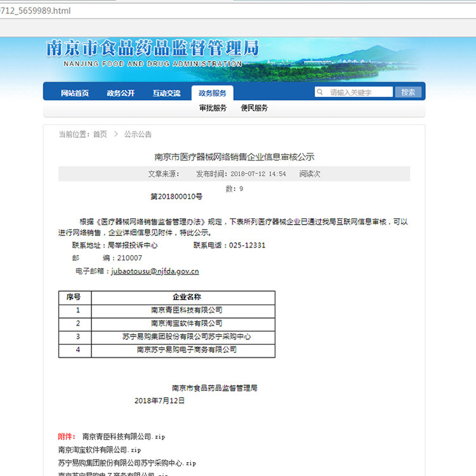Open the 政务公开 menu item
The height and width of the screenshot is (476, 476).
tap(121, 93)
